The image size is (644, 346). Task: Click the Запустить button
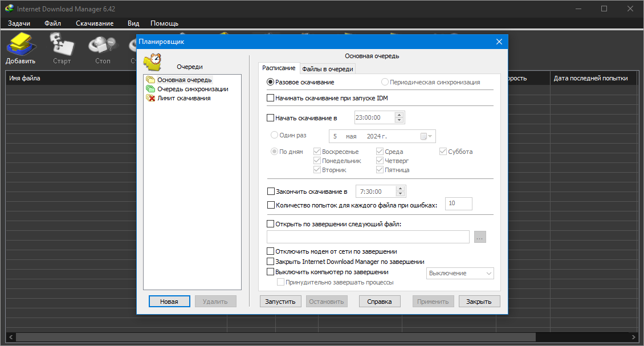pyautogui.click(x=280, y=302)
